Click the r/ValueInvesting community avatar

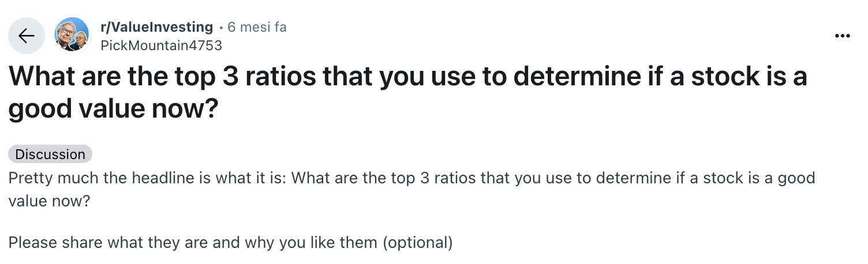click(72, 35)
